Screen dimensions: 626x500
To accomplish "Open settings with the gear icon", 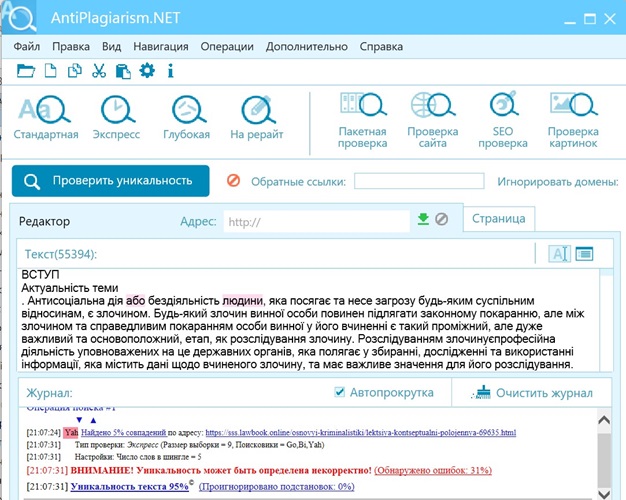I will coord(147,71).
